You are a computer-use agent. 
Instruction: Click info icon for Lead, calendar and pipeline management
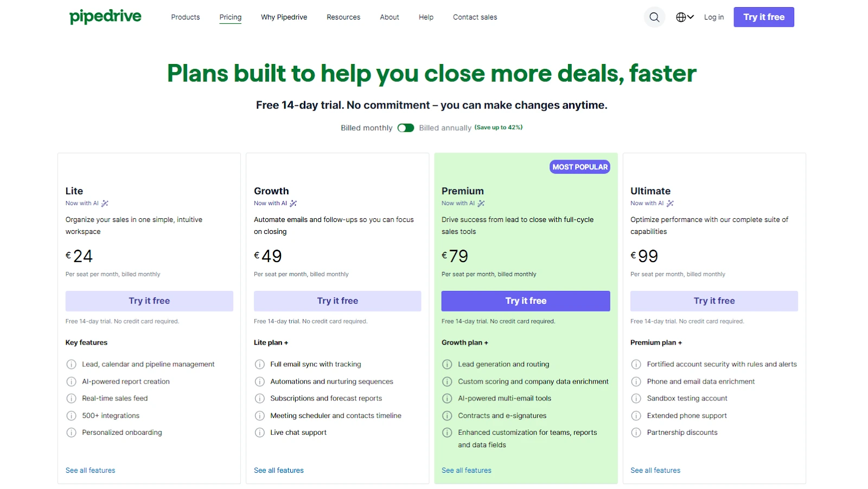click(x=71, y=365)
